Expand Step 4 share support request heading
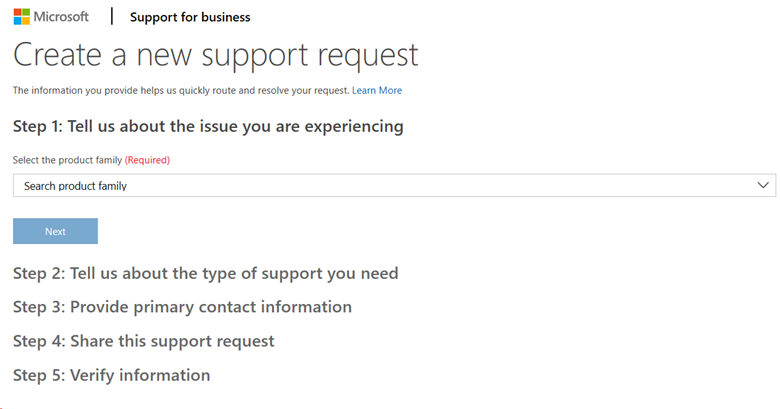Viewport: 780px width, 409px height. click(143, 341)
